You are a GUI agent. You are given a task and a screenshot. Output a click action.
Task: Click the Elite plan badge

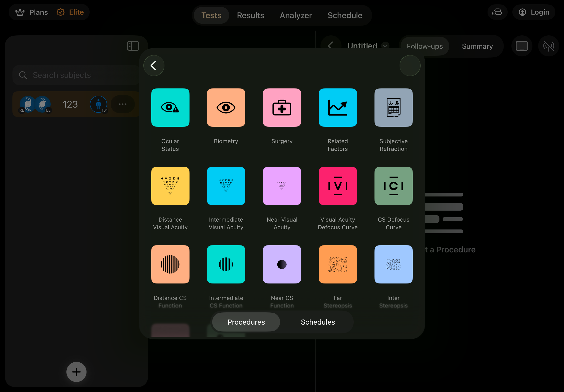click(70, 12)
